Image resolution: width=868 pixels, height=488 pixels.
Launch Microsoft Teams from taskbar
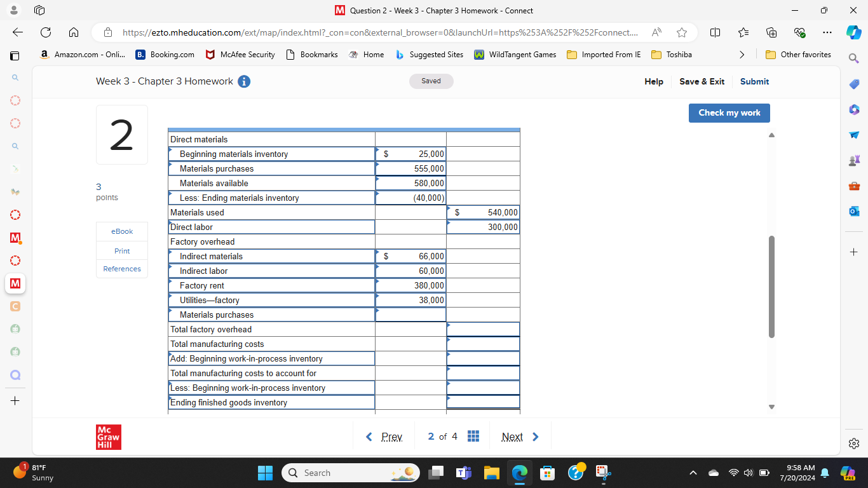tap(463, 473)
